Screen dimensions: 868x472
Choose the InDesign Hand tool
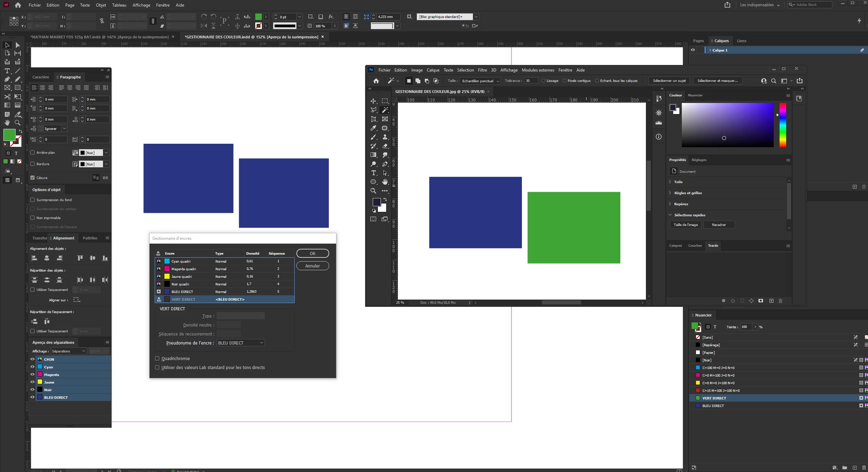(x=7, y=123)
